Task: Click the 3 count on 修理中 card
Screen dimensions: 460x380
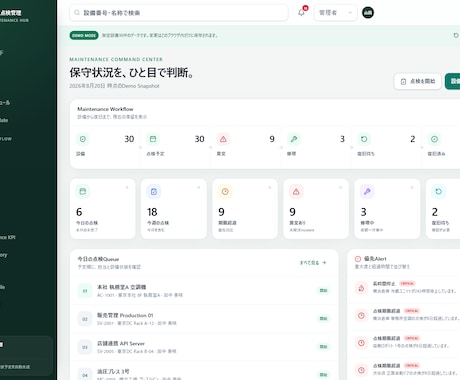Action: [x=363, y=212]
